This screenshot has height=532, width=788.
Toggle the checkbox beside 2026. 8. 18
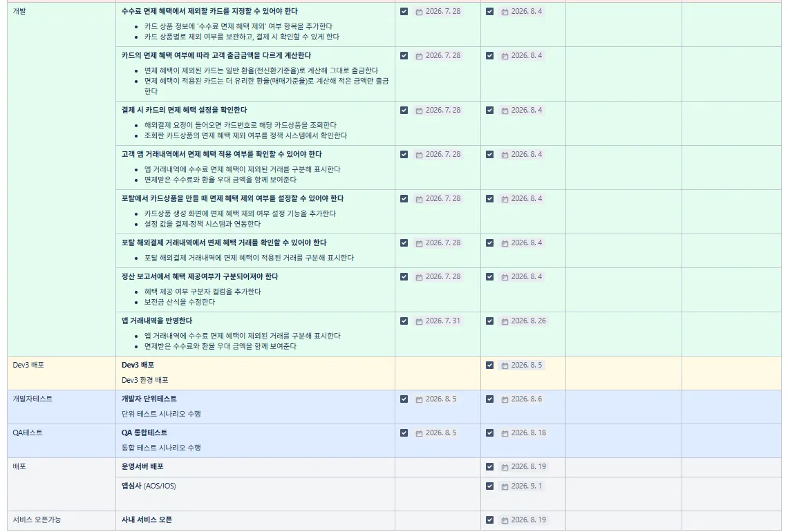489,433
